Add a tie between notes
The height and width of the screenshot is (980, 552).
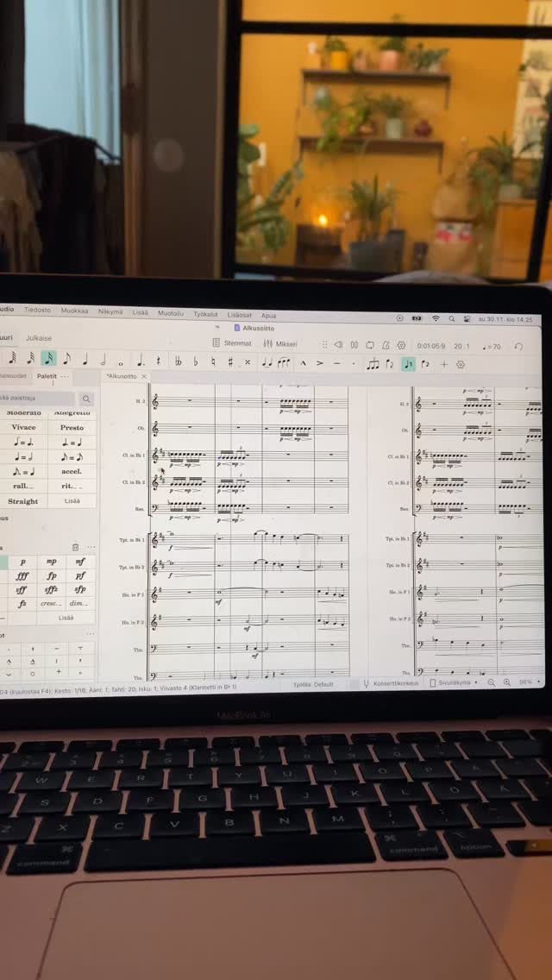(x=267, y=362)
